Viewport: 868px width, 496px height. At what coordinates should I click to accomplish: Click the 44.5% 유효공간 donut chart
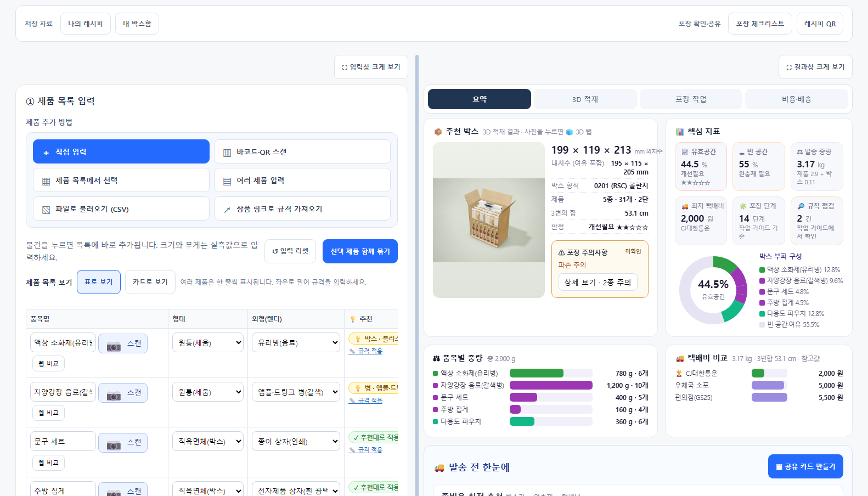tap(713, 290)
